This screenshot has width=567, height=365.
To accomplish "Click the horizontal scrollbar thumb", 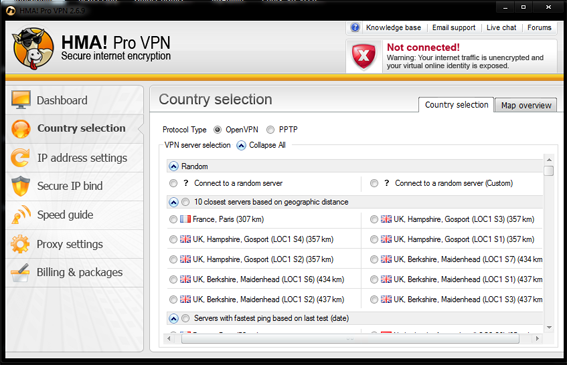I will click(350, 339).
